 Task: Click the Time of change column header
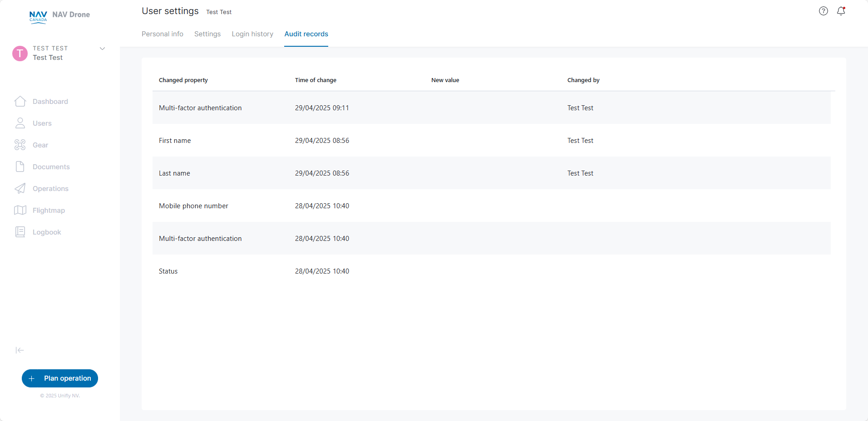[316, 80]
